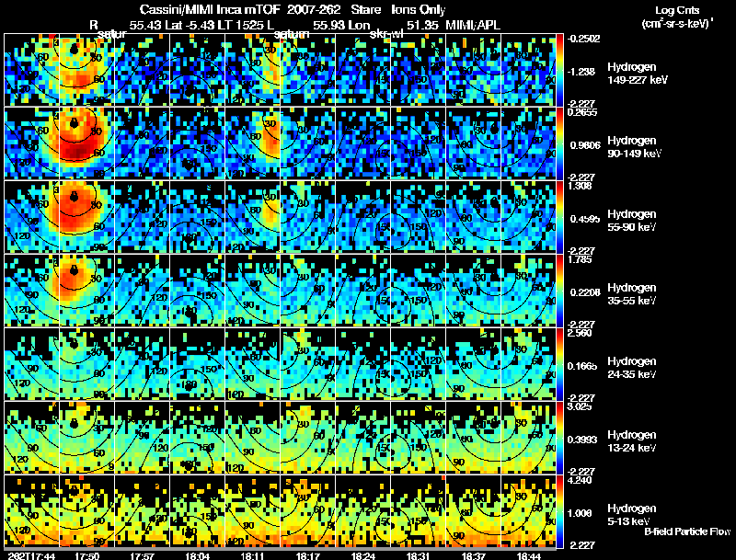This screenshot has height=560, width=736.
Task: Click the "17:57" time label
Action: click(143, 556)
